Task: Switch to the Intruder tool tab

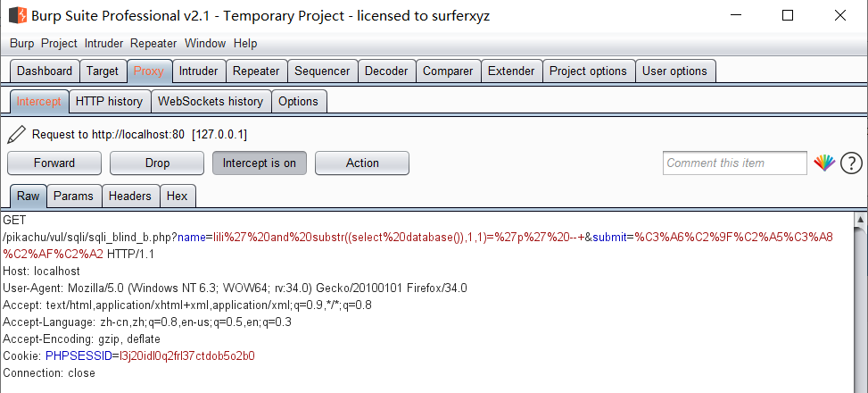Action: pos(199,71)
